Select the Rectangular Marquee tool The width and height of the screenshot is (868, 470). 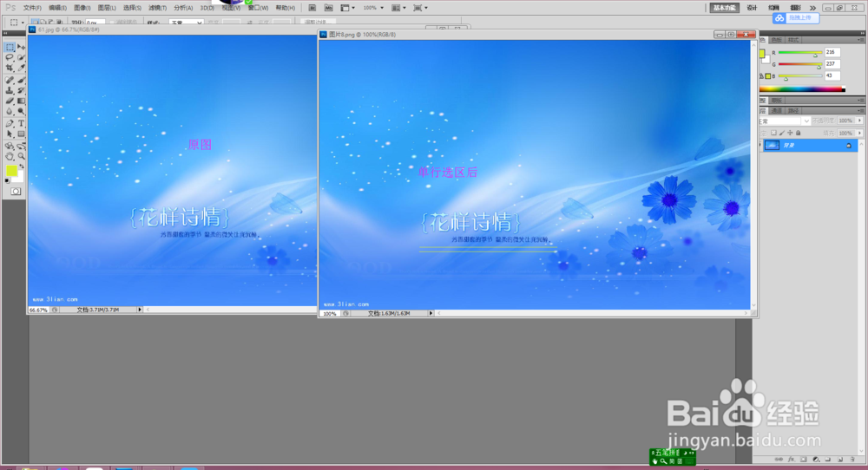click(x=10, y=48)
